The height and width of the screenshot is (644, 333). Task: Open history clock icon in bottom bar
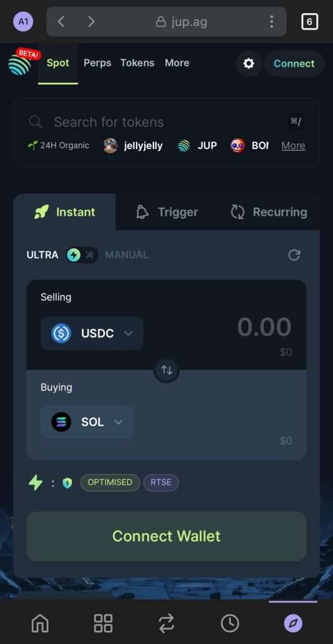[230, 624]
